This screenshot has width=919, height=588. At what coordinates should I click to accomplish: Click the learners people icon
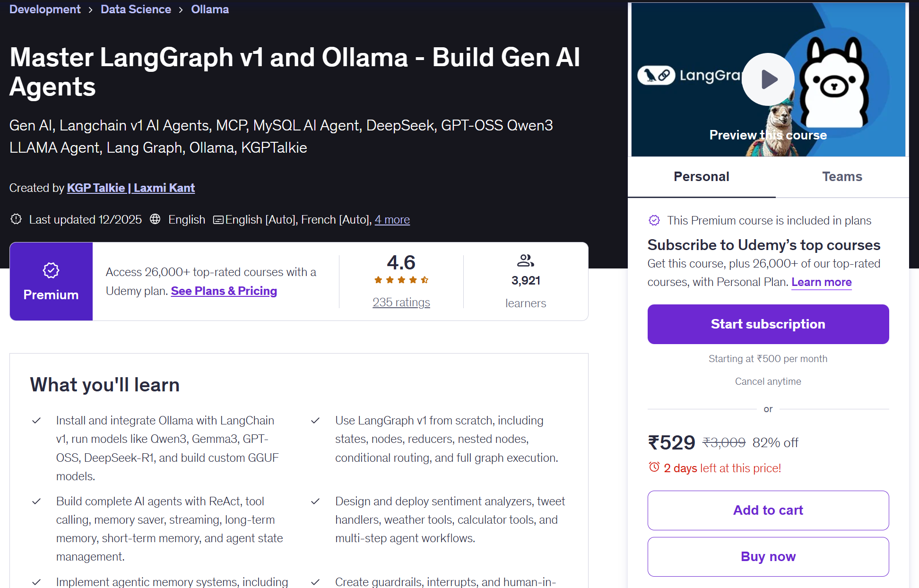click(525, 260)
